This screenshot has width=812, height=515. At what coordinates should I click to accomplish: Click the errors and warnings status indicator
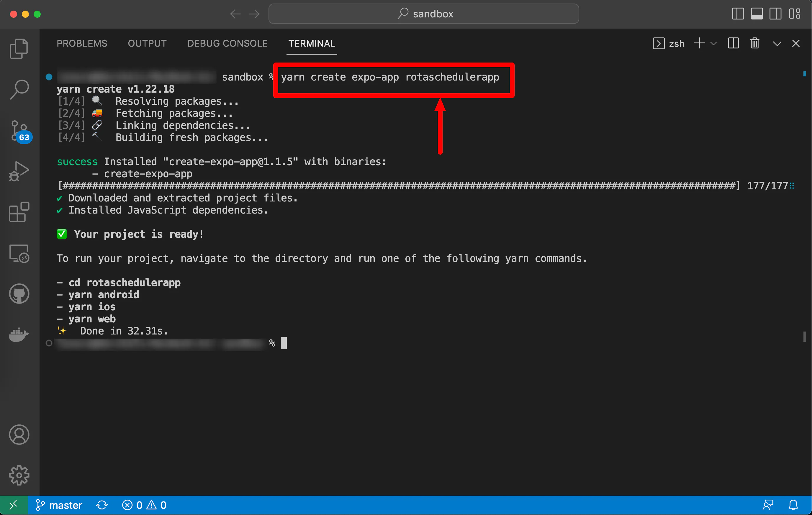point(144,505)
